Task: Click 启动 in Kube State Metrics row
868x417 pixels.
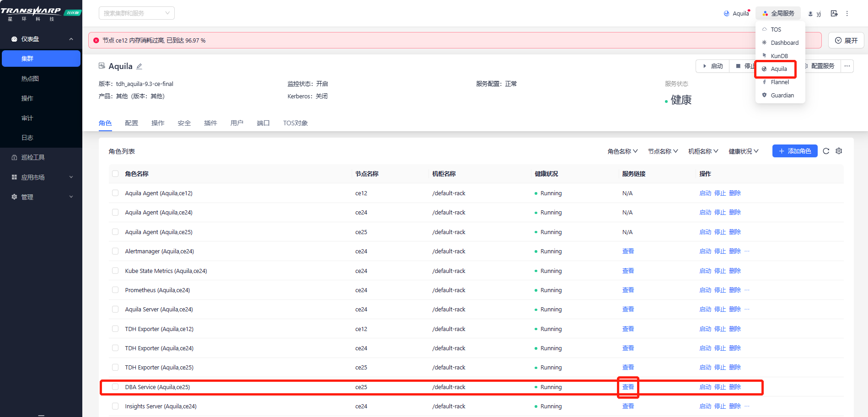Action: point(705,271)
